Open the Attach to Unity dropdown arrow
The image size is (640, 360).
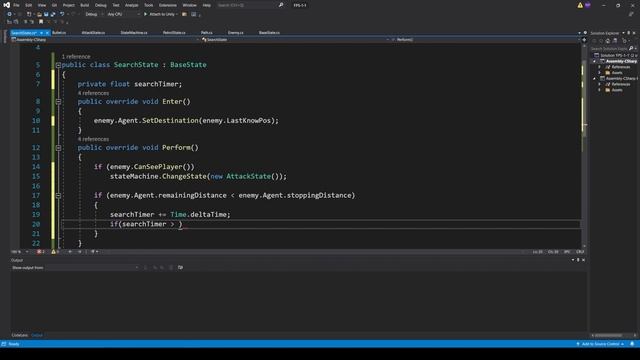[177, 14]
